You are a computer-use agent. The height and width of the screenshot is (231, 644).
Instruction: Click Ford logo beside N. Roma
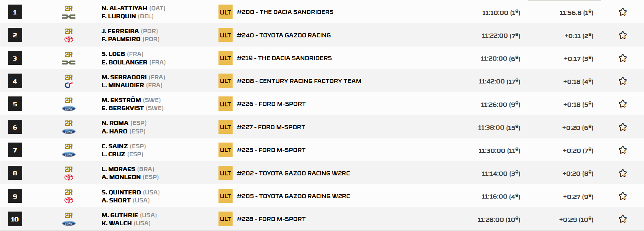coord(69,132)
